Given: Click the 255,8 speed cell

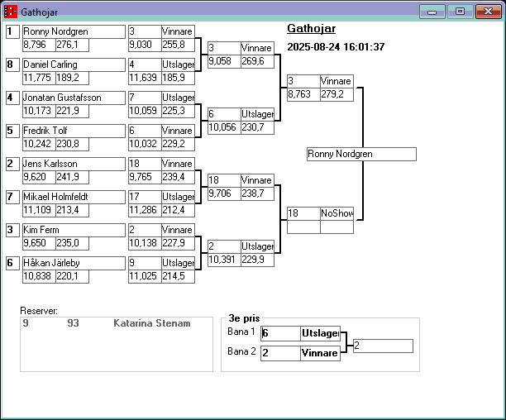Looking at the screenshot, I should (178, 45).
